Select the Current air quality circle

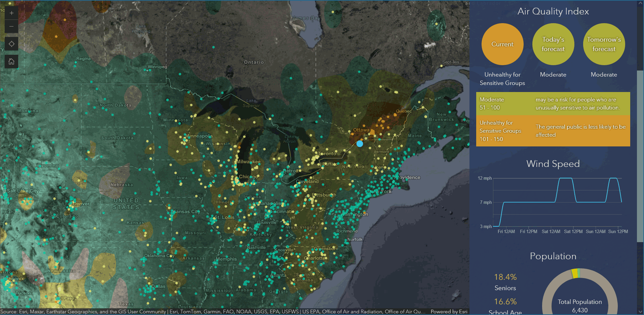point(502,44)
